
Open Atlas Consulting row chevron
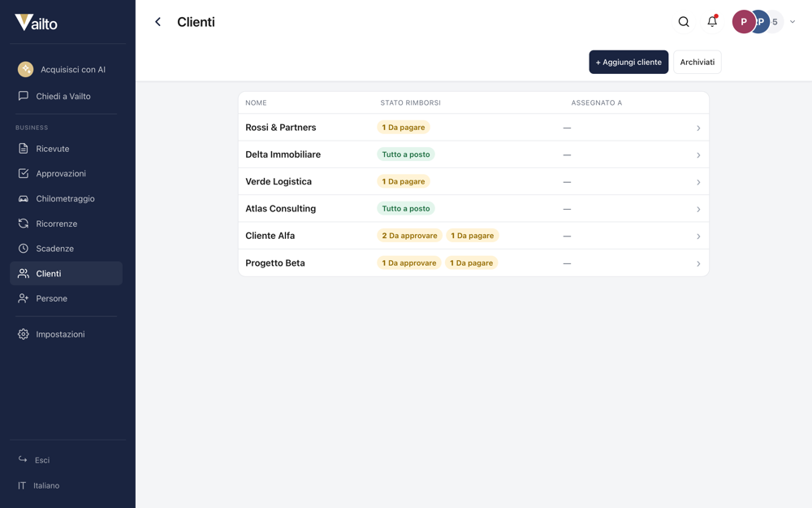coord(698,209)
